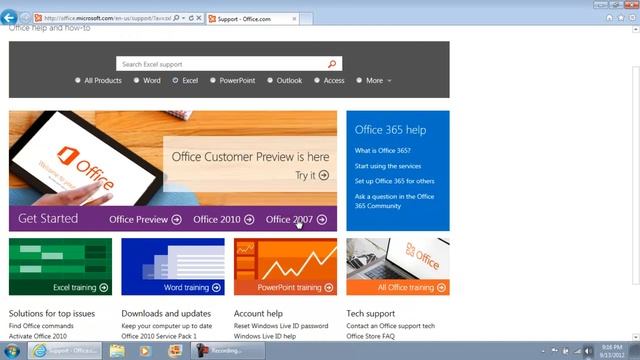Viewport: 640px width, 360px height.
Task: Click the page scrollbar down arrow
Action: [x=636, y=337]
